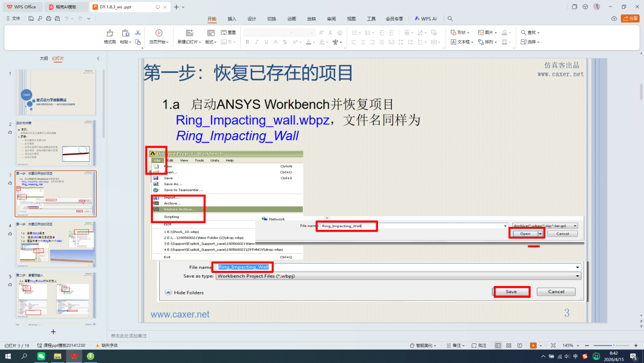Open File Explorer from the taskbar

coord(57,356)
